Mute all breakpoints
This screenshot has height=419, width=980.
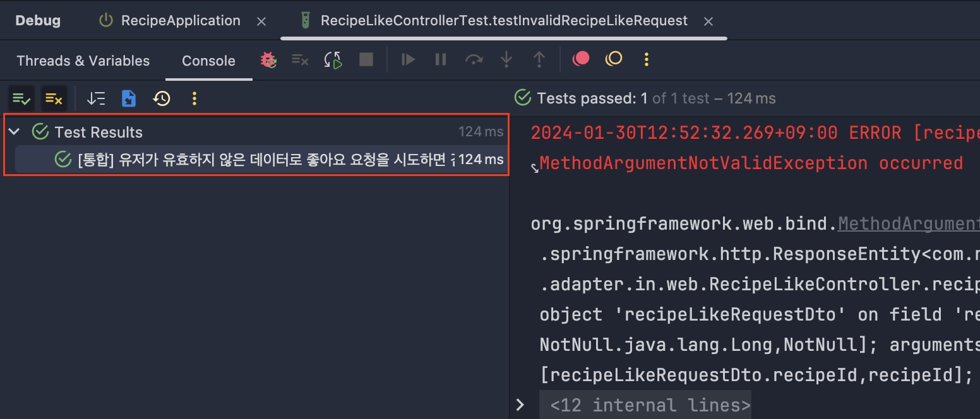[x=612, y=59]
